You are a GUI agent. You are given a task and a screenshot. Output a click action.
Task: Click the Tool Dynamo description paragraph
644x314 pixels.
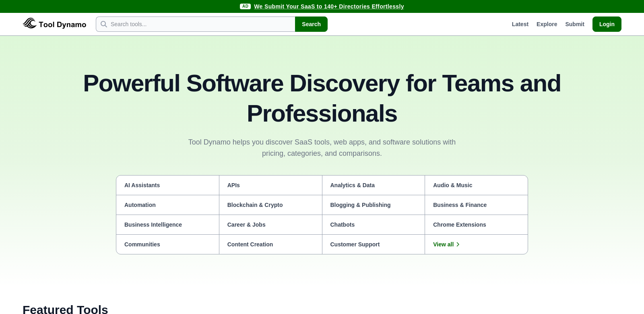pyautogui.click(x=322, y=148)
